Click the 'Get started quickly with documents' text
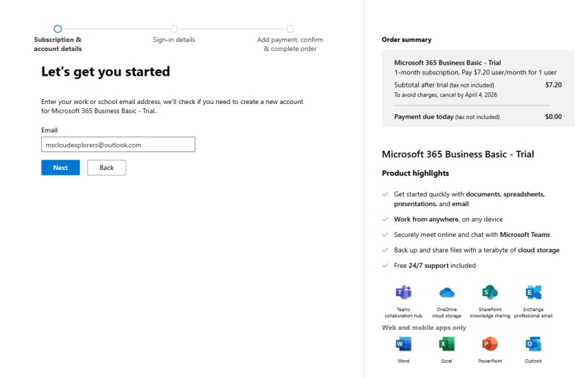 point(469,199)
